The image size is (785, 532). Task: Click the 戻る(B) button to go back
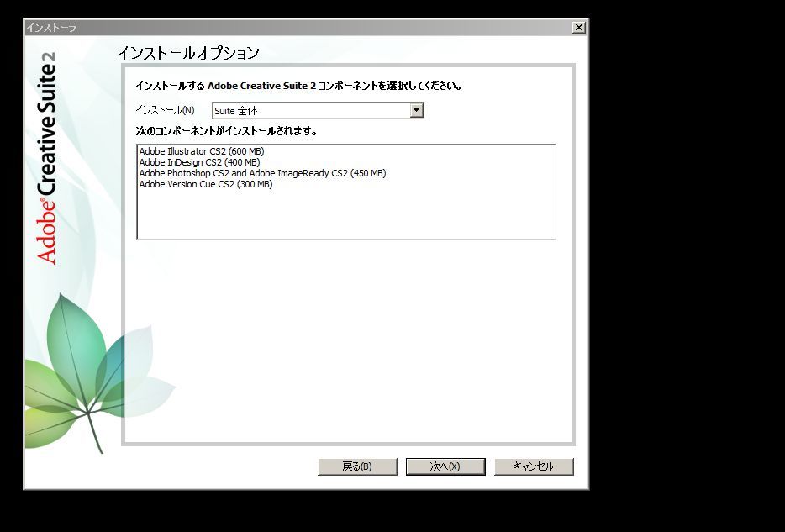[x=357, y=466]
